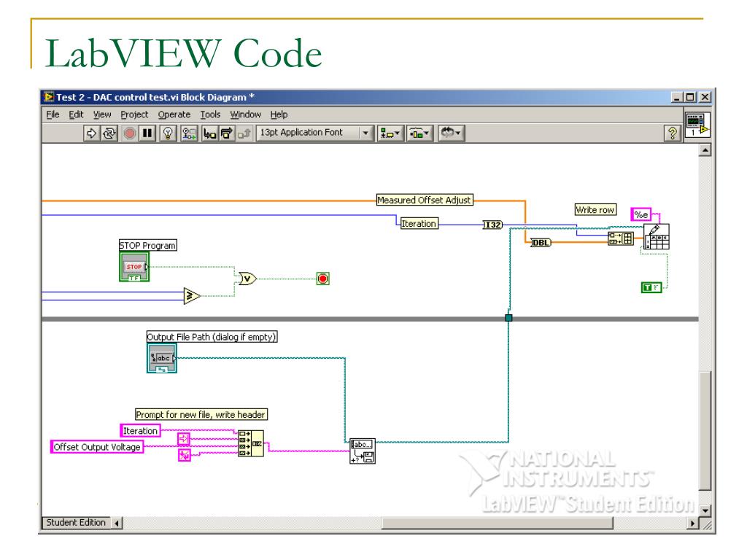Select the 'Prompt for new file, write header' comment

click(x=201, y=415)
